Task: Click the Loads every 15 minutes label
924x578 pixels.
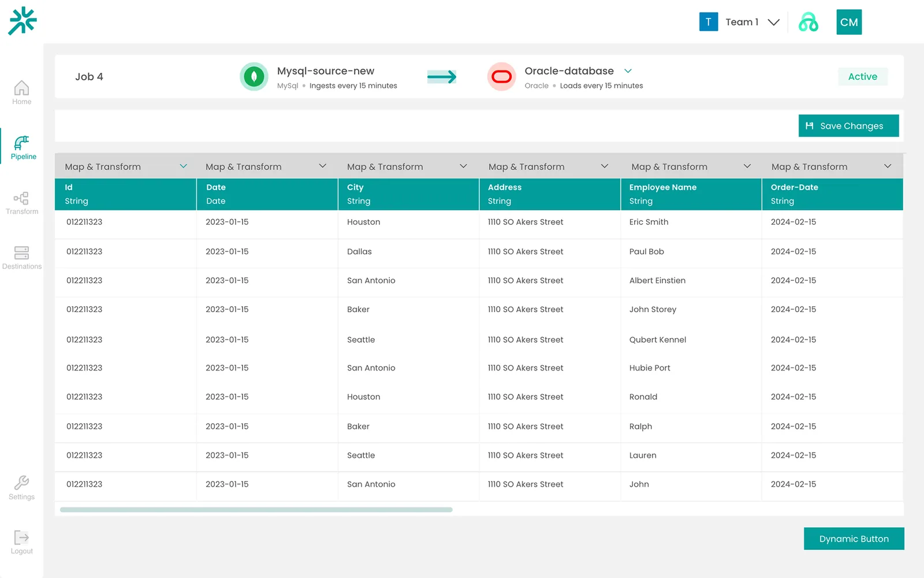Action: tap(601, 86)
